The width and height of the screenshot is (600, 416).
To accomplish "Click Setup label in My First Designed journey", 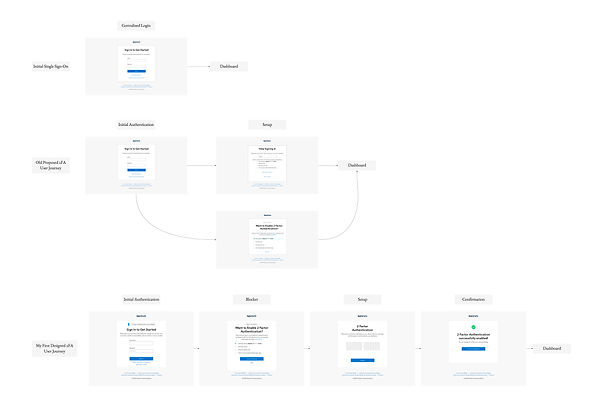I will [362, 299].
